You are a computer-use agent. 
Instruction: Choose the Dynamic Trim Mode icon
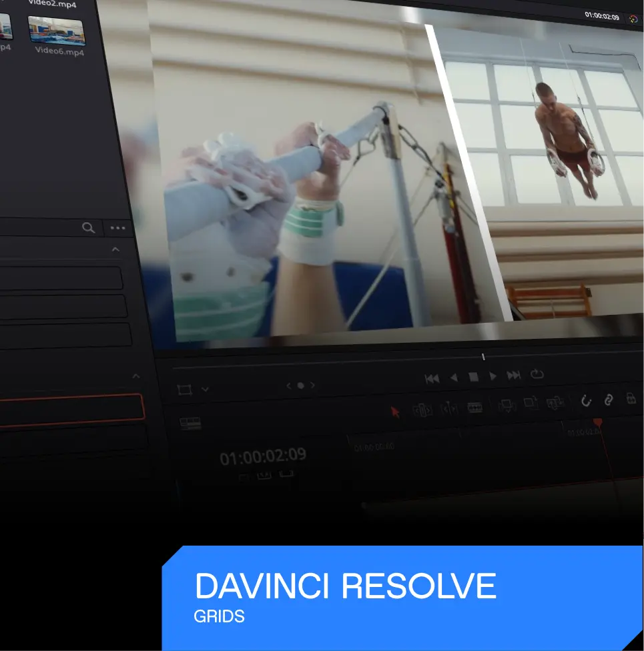click(x=449, y=408)
